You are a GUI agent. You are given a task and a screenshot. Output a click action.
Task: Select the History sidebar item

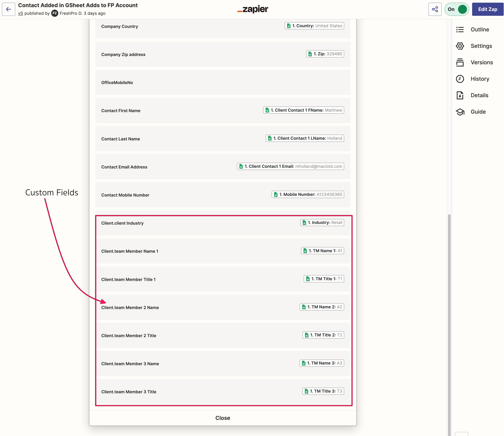tap(480, 79)
